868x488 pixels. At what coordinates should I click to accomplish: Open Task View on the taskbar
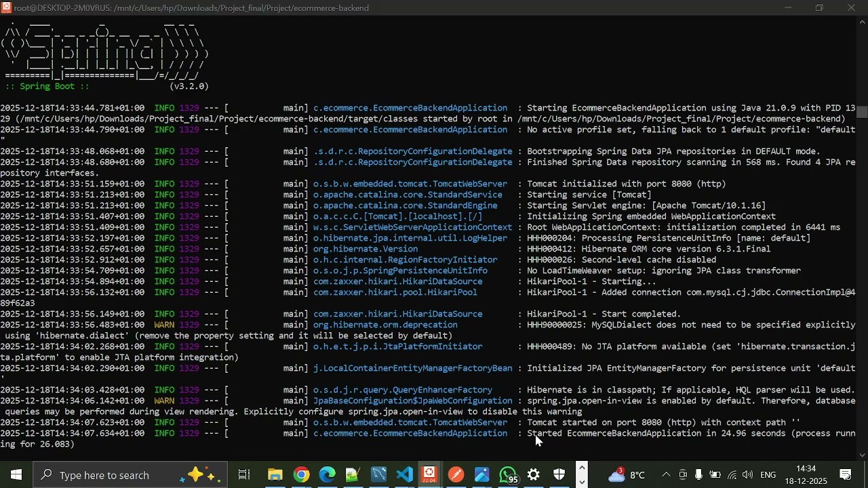[244, 475]
